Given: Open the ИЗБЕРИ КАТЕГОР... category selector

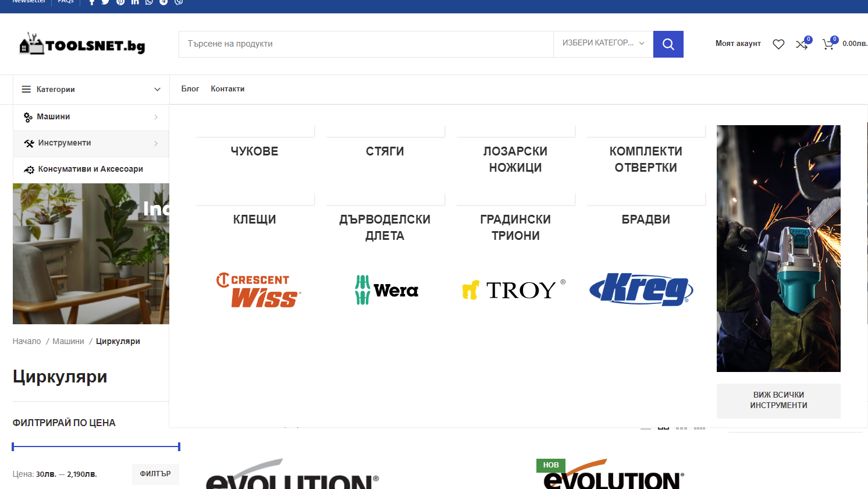Looking at the screenshot, I should (x=603, y=44).
